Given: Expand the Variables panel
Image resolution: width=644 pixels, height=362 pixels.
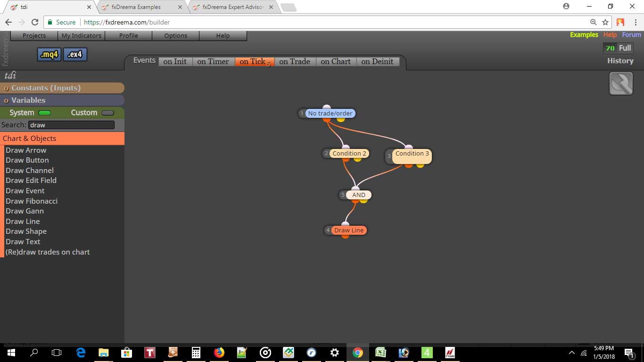Looking at the screenshot, I should click(x=62, y=100).
